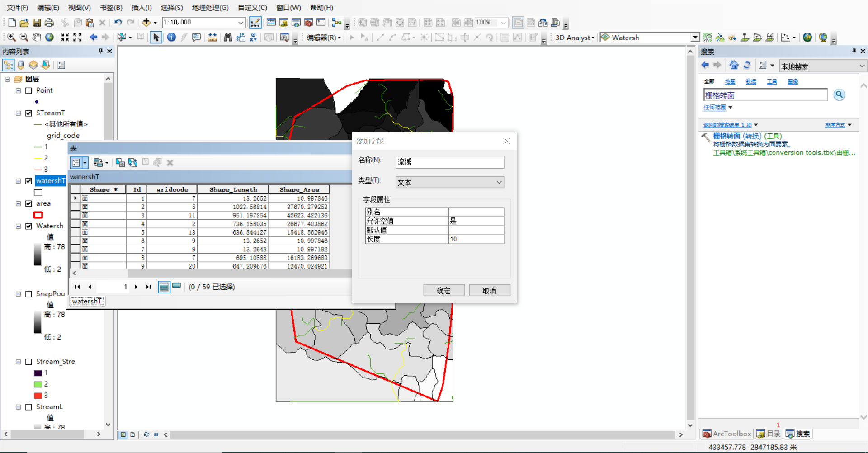Save the map with the disk icon
This screenshot has height=453, width=868.
37,22
